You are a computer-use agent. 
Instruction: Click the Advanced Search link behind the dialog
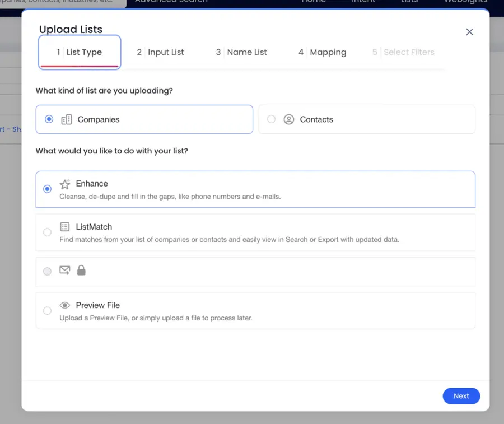click(171, 1)
